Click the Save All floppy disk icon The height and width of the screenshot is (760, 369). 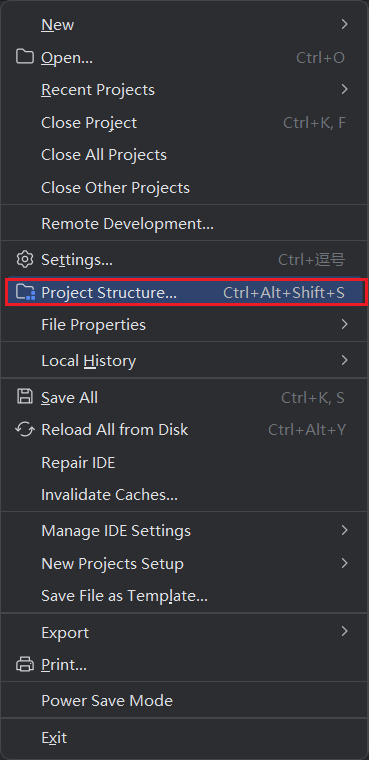click(24, 397)
